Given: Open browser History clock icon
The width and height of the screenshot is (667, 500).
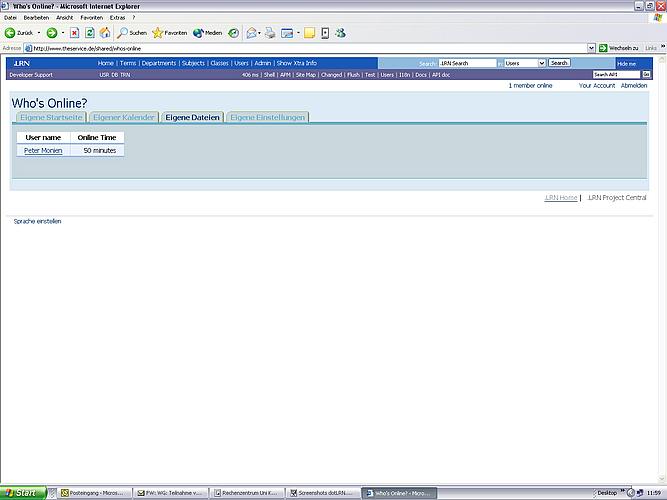Looking at the screenshot, I should click(x=234, y=33).
